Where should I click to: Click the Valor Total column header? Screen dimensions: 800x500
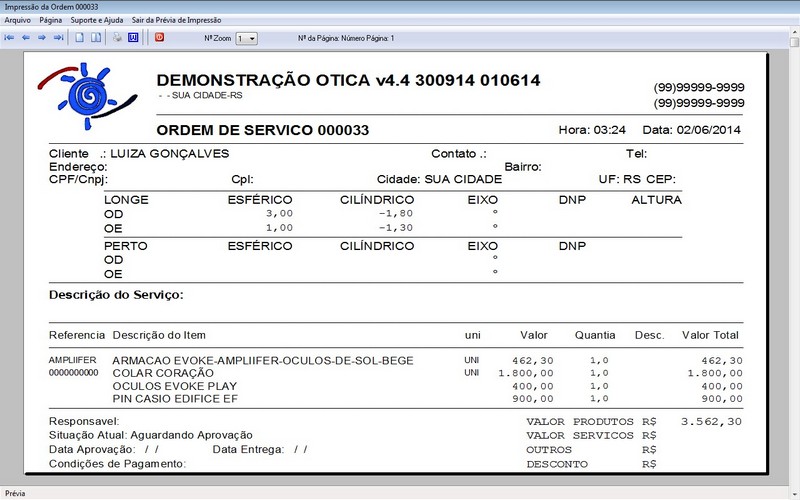click(x=710, y=335)
